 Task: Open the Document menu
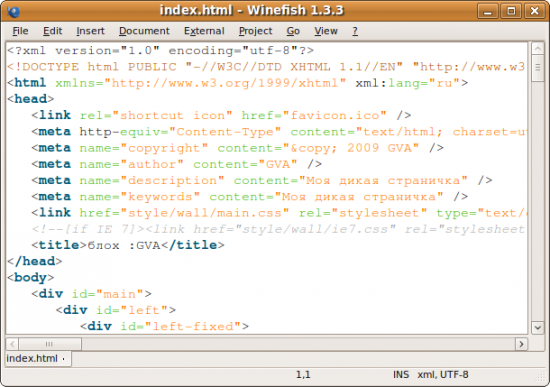[144, 31]
